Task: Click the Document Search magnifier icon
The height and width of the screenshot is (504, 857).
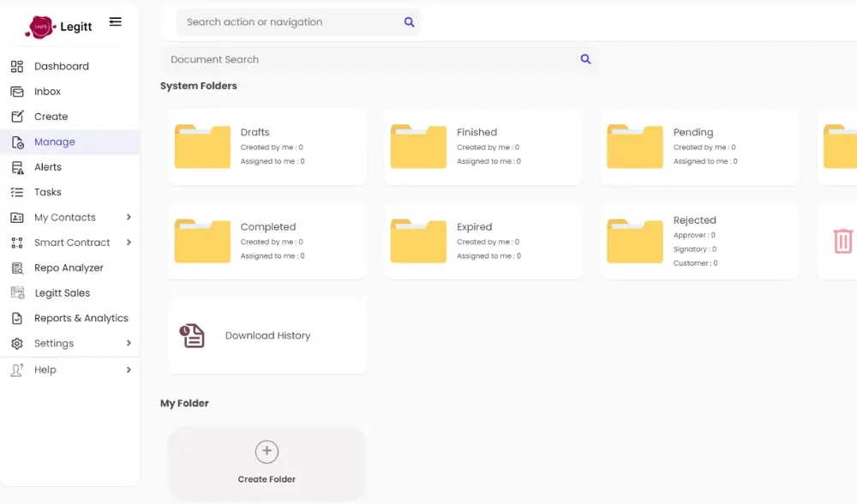Action: 585,59
